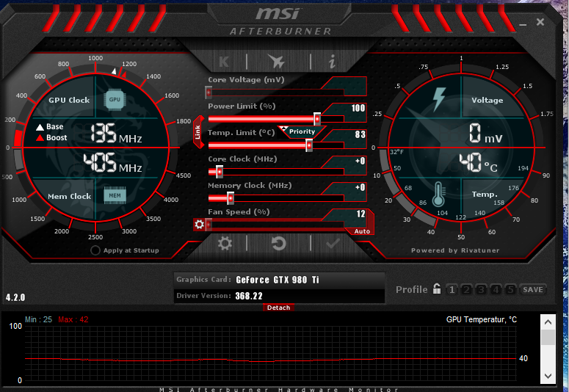Enable Apply at Startup option
The height and width of the screenshot is (392, 569).
point(95,250)
